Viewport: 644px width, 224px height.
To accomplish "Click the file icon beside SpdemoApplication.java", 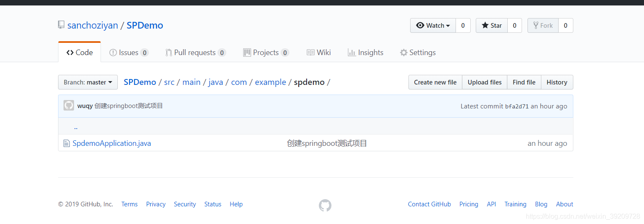I will click(x=66, y=143).
